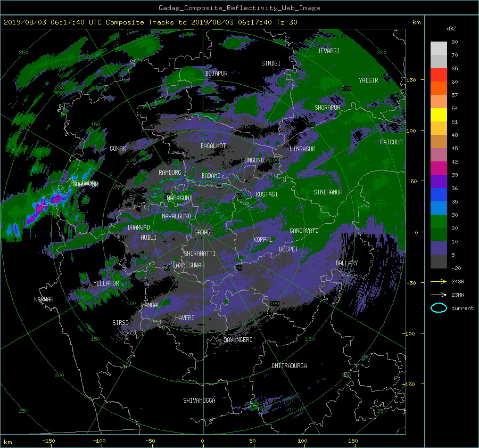The height and width of the screenshot is (448, 479).
Task: Click the HOSPET city label
Action: [288, 249]
